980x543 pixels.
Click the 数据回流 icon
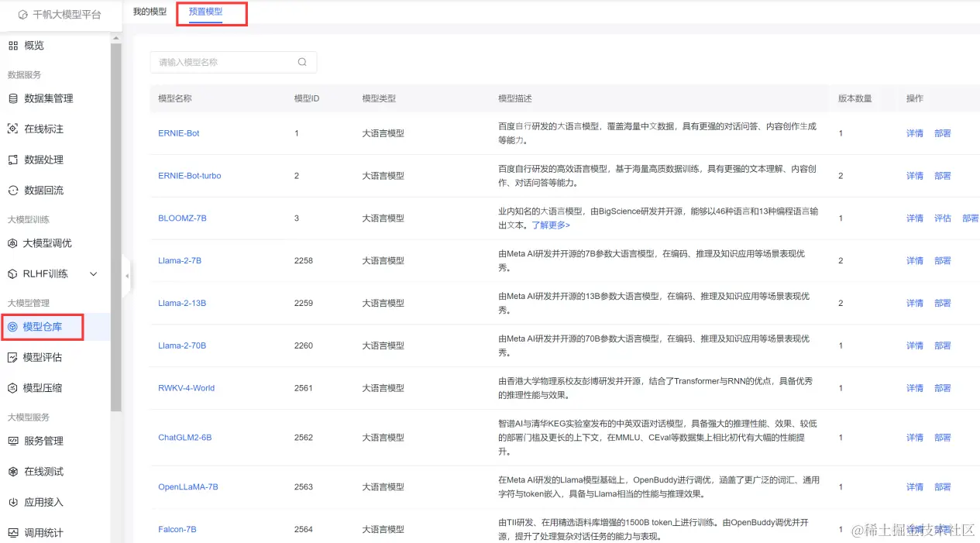[12, 190]
